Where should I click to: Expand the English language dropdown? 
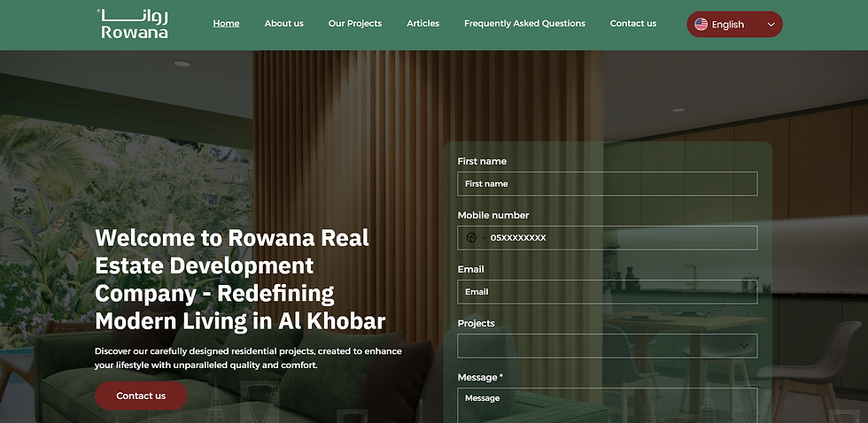734,24
